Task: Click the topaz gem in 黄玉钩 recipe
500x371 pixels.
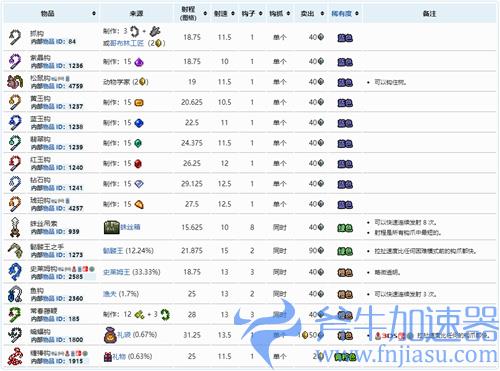Action: pyautogui.click(x=139, y=103)
